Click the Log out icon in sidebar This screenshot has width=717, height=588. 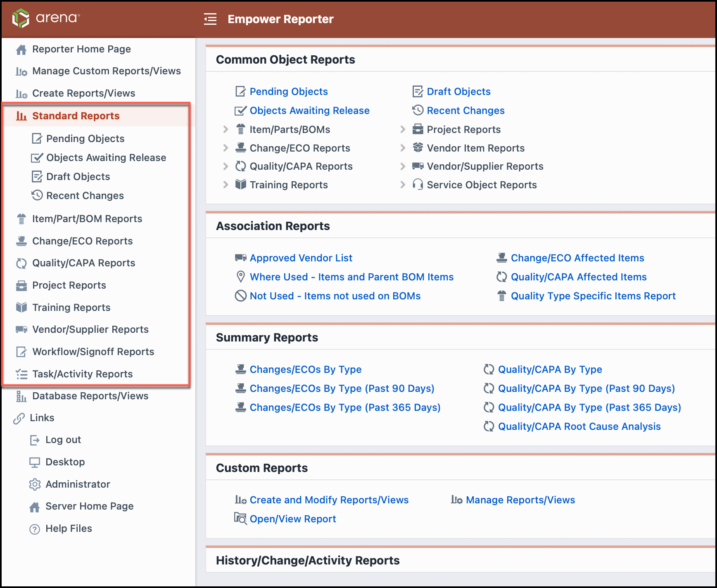35,440
